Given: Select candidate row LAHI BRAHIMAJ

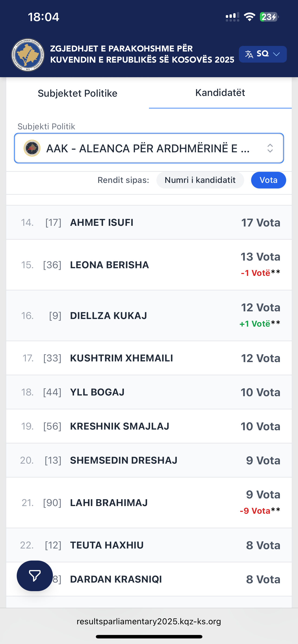Looking at the screenshot, I should [149, 503].
